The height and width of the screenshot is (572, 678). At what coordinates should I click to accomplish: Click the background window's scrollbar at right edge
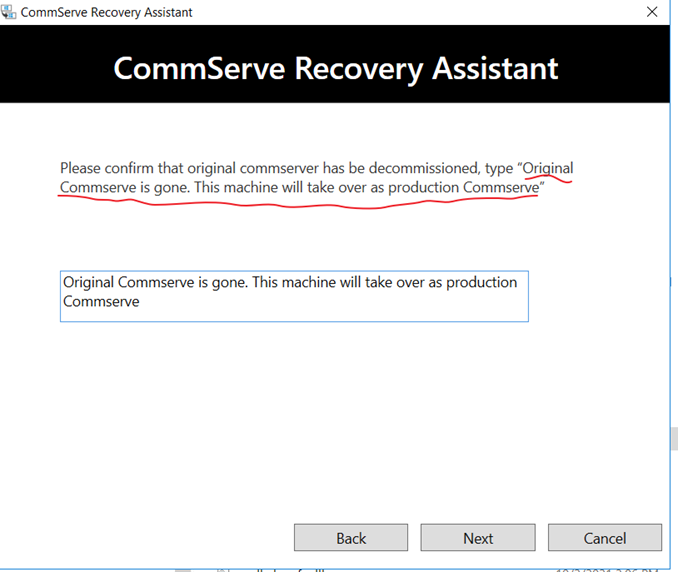(673, 438)
